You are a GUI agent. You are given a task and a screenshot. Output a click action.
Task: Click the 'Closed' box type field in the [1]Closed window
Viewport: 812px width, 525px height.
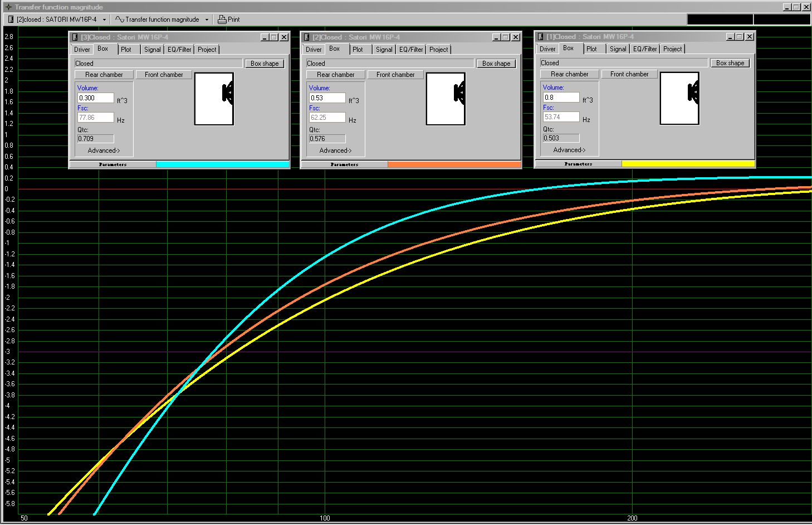click(x=624, y=63)
